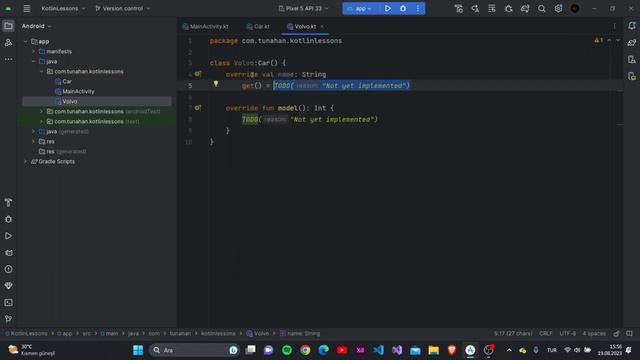Expand the androidTest package

tap(41, 111)
